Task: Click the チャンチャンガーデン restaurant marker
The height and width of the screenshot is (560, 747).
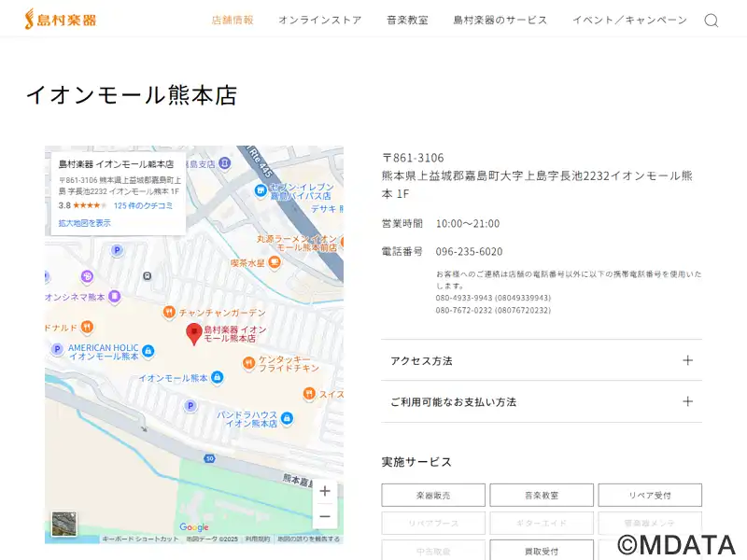Action: (x=169, y=313)
